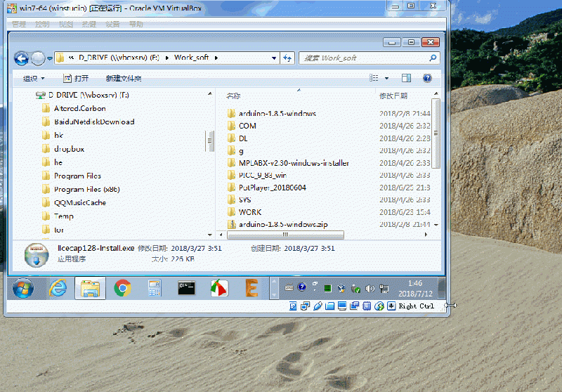This screenshot has width=562, height=392.
Task: Select Program Files (x86) folder
Action: coord(81,189)
